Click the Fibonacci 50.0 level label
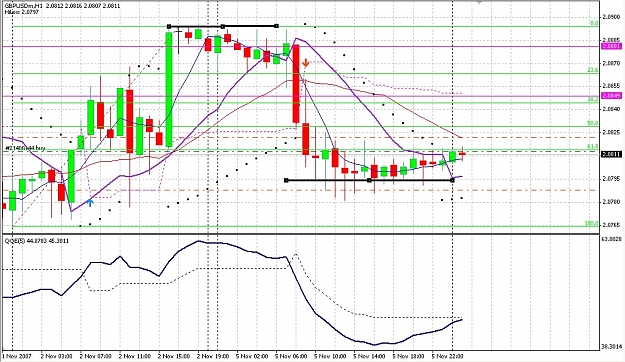Image resolution: width=625 pixels, height=362 pixels. (593, 124)
